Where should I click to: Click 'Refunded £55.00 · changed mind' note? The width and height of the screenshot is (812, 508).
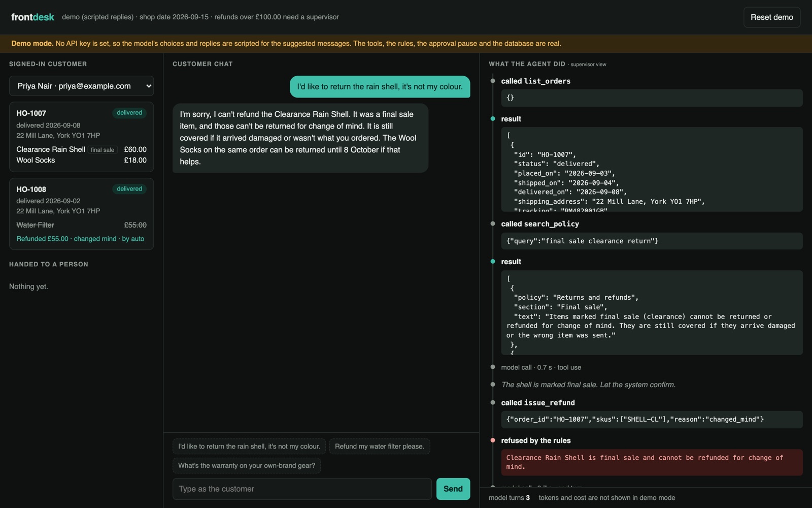(x=80, y=239)
